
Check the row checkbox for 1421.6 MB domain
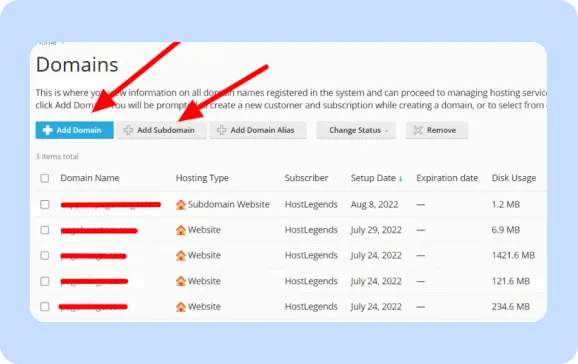tap(45, 256)
